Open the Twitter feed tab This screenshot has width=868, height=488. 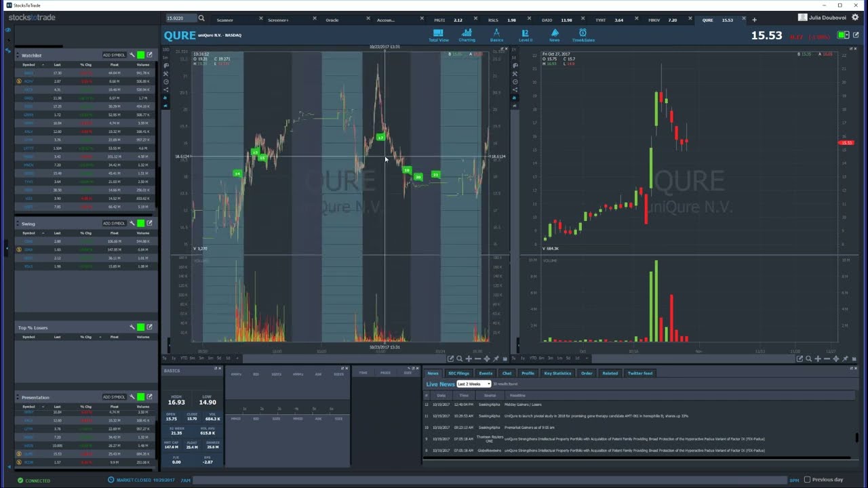pos(639,373)
